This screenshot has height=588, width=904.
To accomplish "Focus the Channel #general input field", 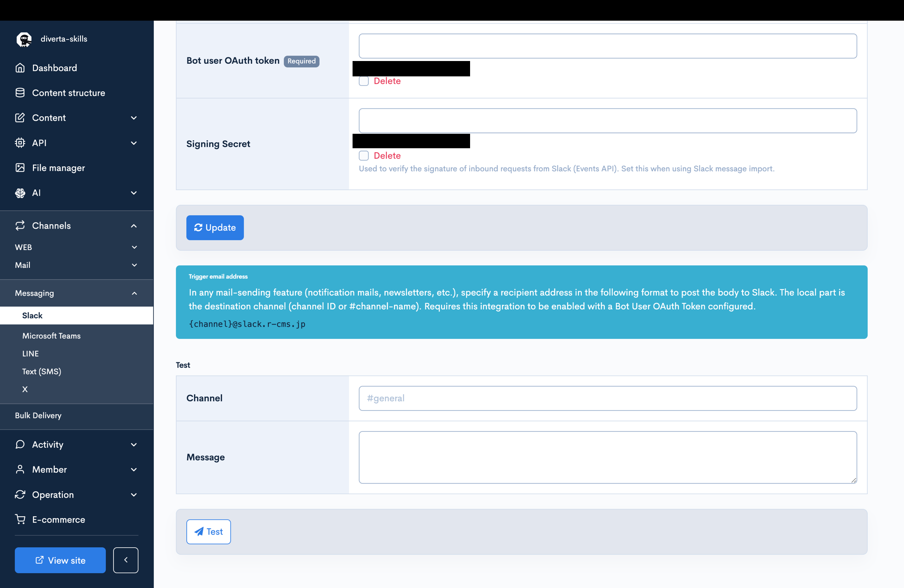I will tap(607, 398).
